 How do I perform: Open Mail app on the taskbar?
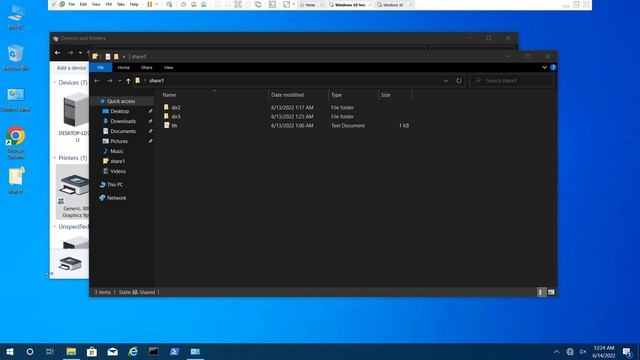(113, 352)
